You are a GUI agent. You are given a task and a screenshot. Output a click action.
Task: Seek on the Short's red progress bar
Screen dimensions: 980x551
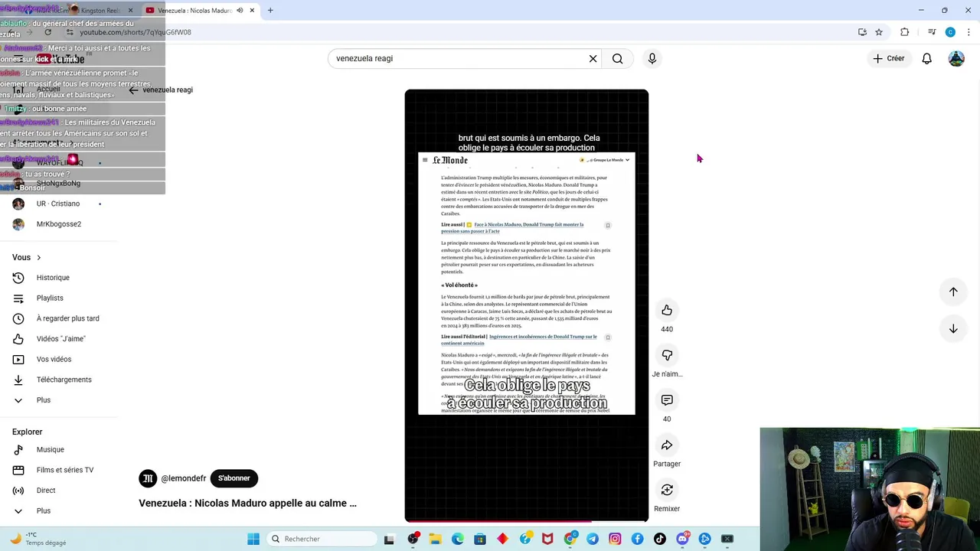[x=527, y=521]
